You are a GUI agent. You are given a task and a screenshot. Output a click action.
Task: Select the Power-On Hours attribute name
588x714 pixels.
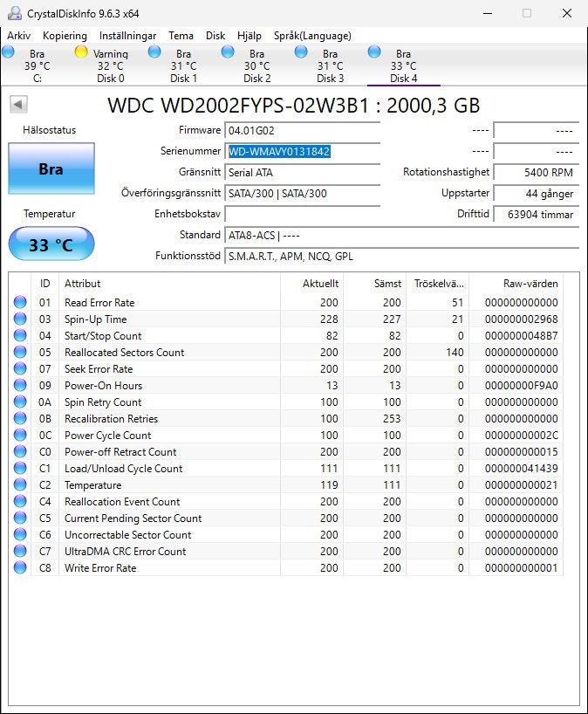point(103,386)
